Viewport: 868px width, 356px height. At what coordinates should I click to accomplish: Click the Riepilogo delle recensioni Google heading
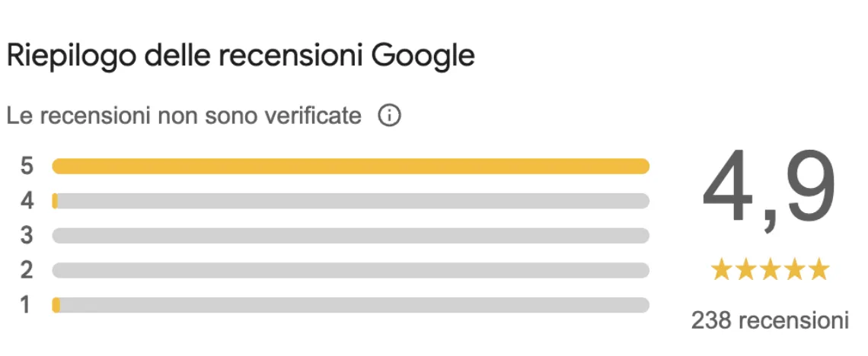tap(241, 57)
